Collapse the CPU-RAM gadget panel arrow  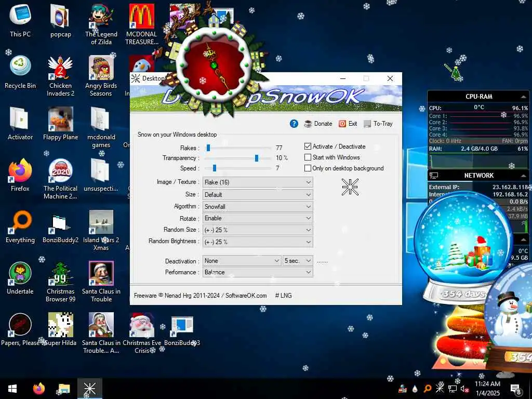click(x=523, y=97)
